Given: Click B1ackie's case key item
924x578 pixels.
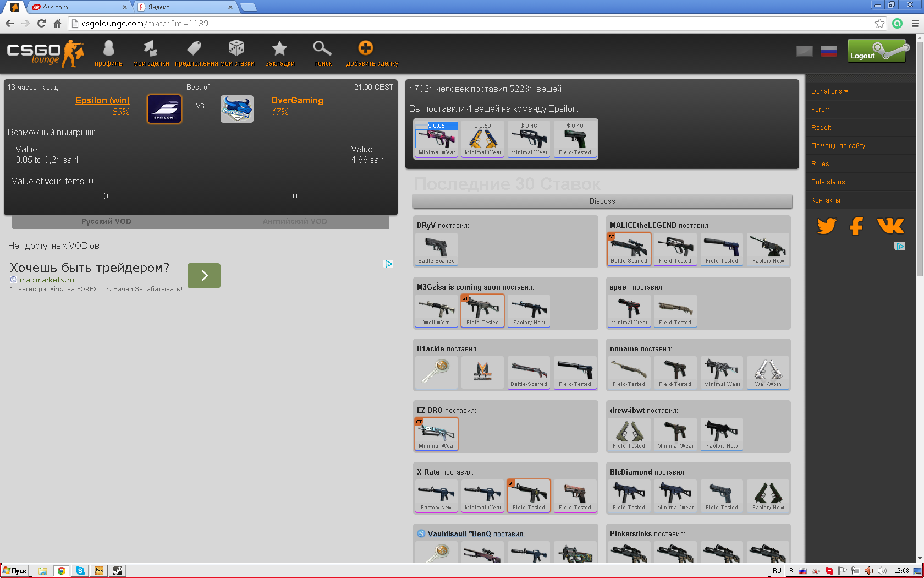Looking at the screenshot, I should tap(436, 372).
